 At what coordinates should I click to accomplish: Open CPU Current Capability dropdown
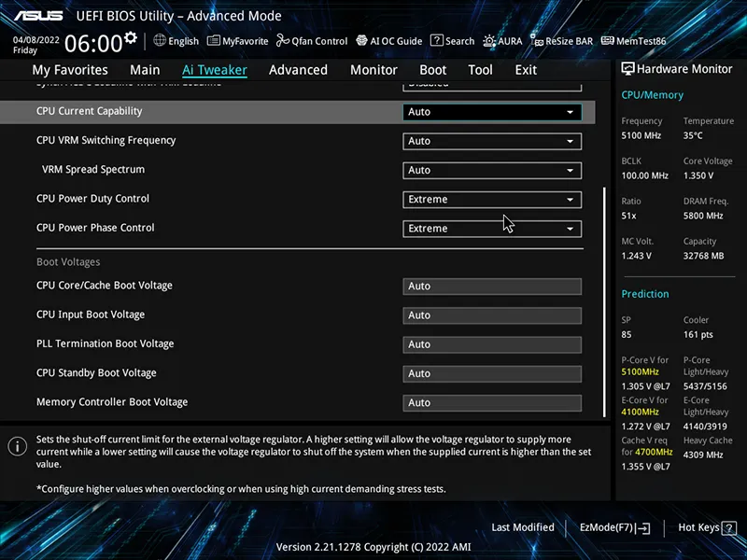point(492,112)
